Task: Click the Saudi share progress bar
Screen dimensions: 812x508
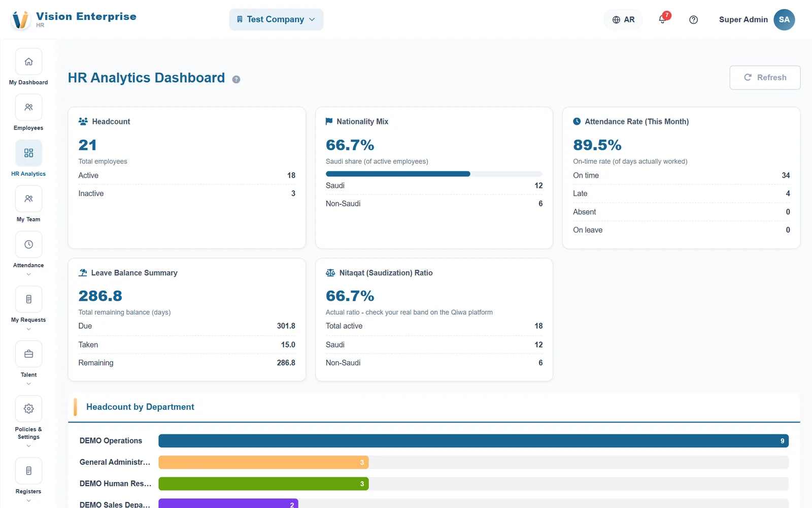Action: [434, 174]
